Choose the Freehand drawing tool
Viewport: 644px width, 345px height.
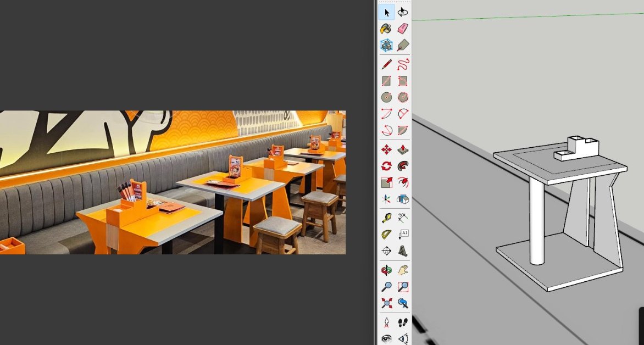pyautogui.click(x=403, y=64)
